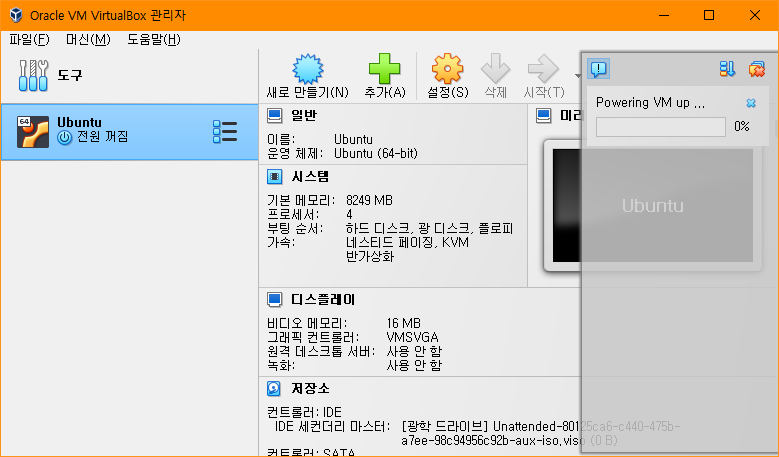Open Settings (설정) gear icon
Screen dimensions: 779x457
[x=447, y=69]
